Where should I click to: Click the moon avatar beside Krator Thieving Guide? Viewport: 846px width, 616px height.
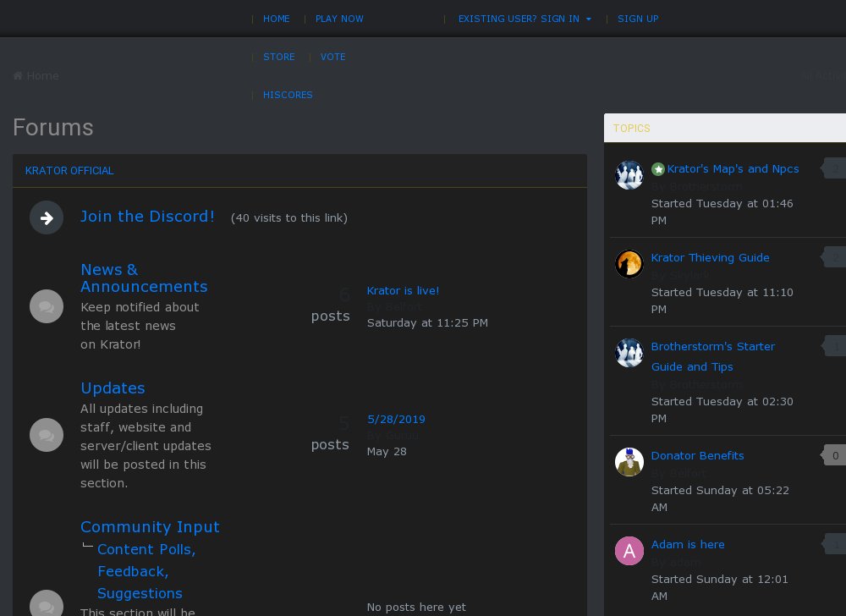(x=629, y=264)
